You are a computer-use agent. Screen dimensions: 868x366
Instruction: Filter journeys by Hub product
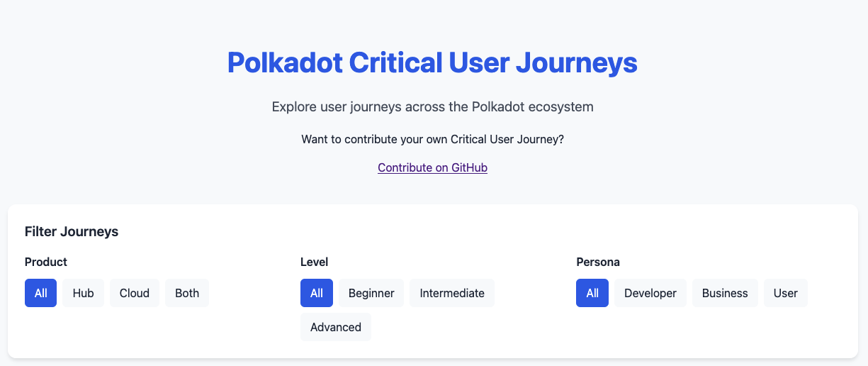point(83,293)
